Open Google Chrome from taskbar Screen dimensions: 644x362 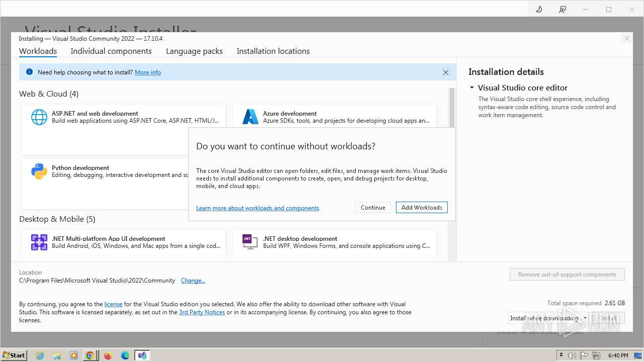90,355
